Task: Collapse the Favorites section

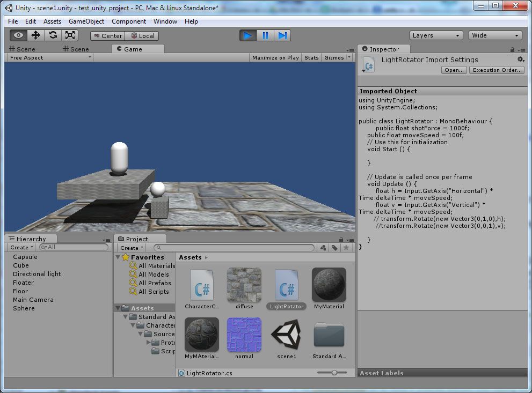Action: tap(118, 257)
